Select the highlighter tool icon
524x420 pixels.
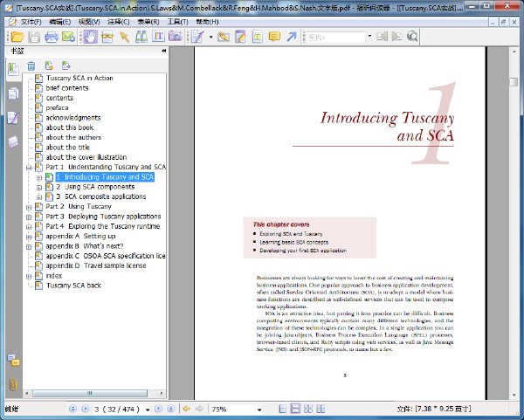224,37
